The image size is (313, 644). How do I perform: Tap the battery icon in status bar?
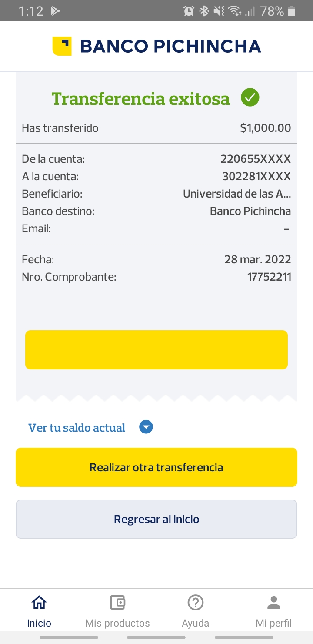[291, 11]
